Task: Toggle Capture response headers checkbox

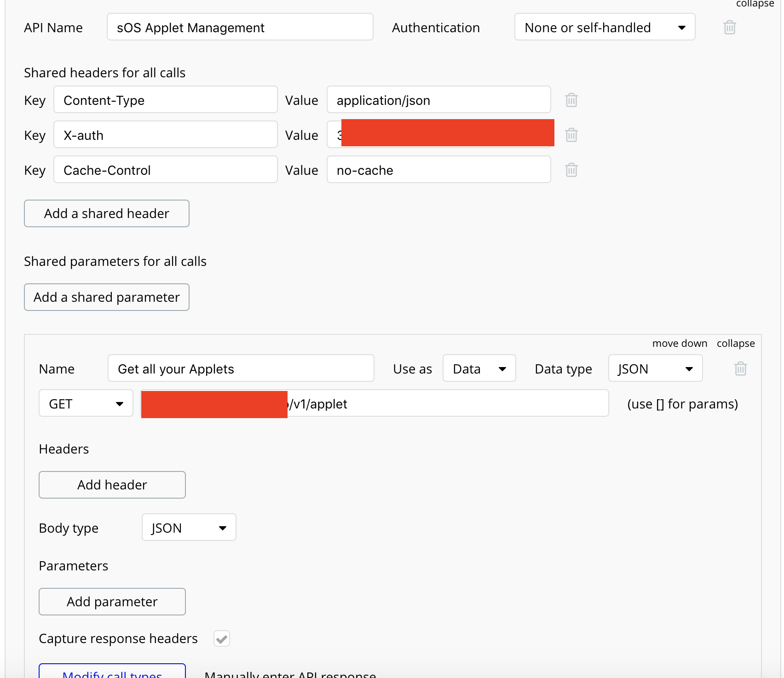Action: pyautogui.click(x=221, y=638)
